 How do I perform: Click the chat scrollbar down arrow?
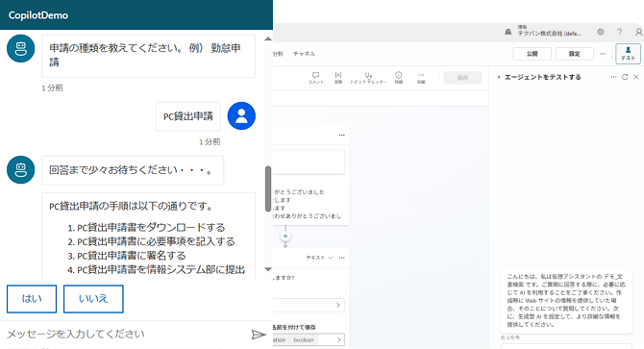[x=268, y=269]
